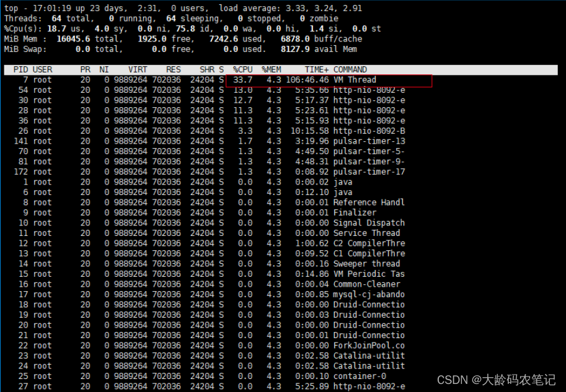
Task: Click the SHR column header
Action: point(207,69)
